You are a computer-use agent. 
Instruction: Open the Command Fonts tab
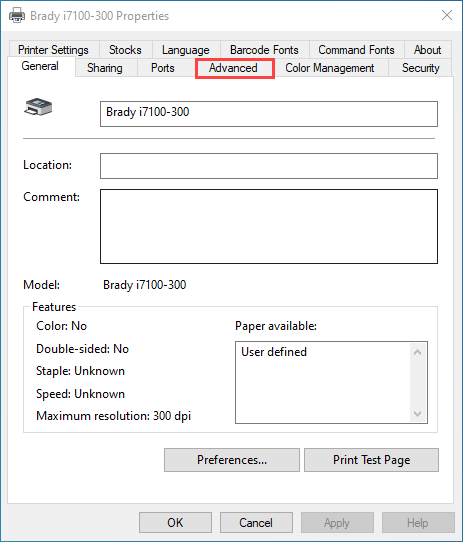point(356,50)
